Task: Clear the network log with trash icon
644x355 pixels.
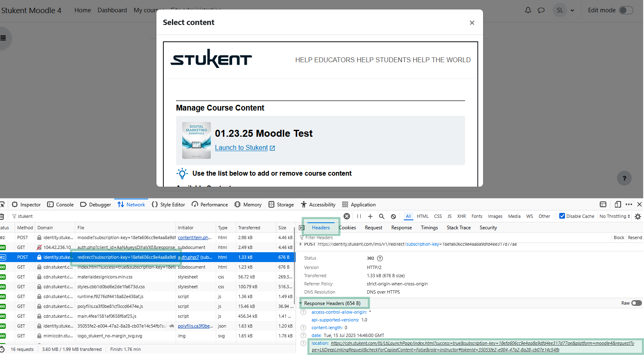Action: coord(2,216)
